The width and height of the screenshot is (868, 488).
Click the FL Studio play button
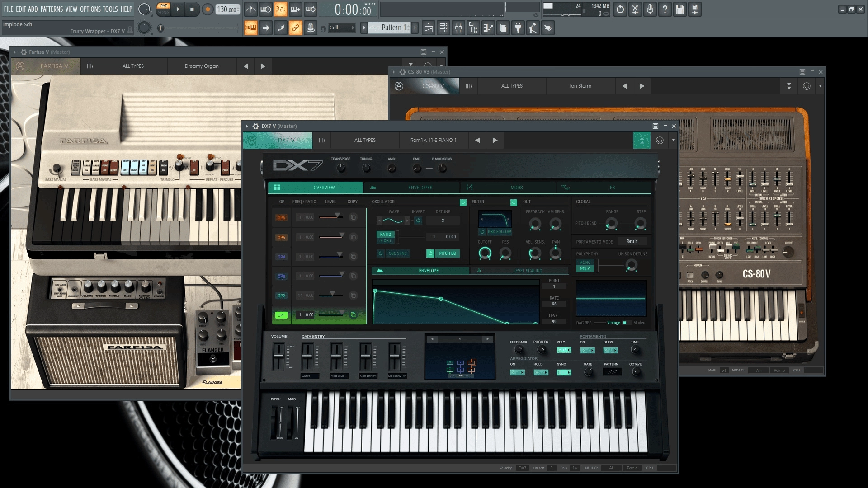click(178, 9)
